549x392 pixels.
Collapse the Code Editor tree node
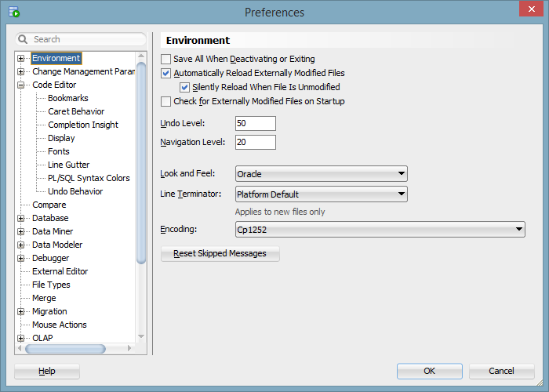click(x=21, y=85)
